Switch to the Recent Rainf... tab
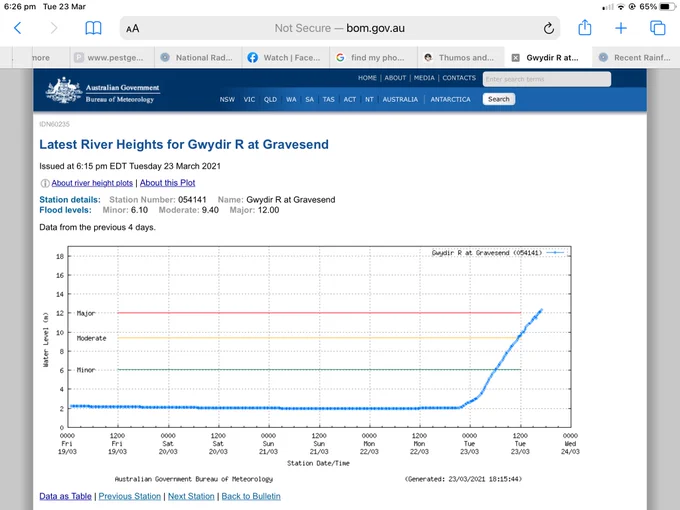The height and width of the screenshot is (510, 680). (x=636, y=58)
